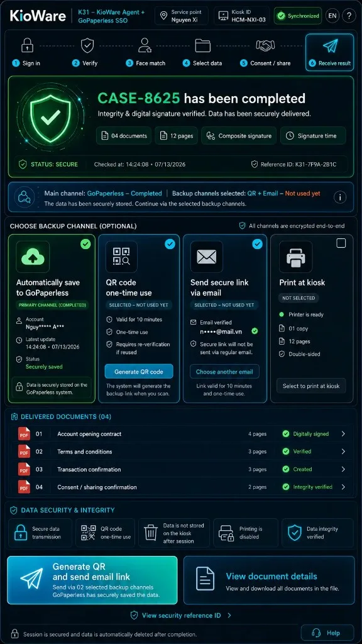Open the Account opening contract document name

click(x=89, y=434)
